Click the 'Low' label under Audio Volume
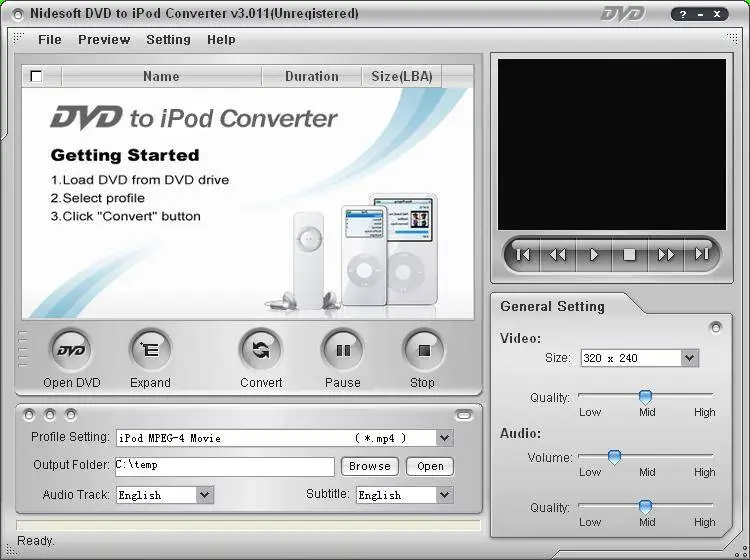Image resolution: width=750 pixels, height=560 pixels. click(590, 472)
